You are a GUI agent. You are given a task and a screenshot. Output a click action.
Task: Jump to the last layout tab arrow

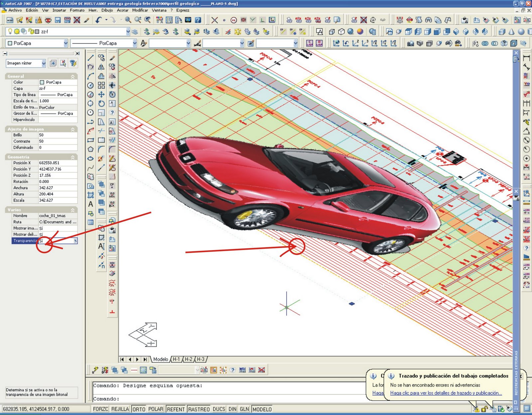tap(145, 359)
